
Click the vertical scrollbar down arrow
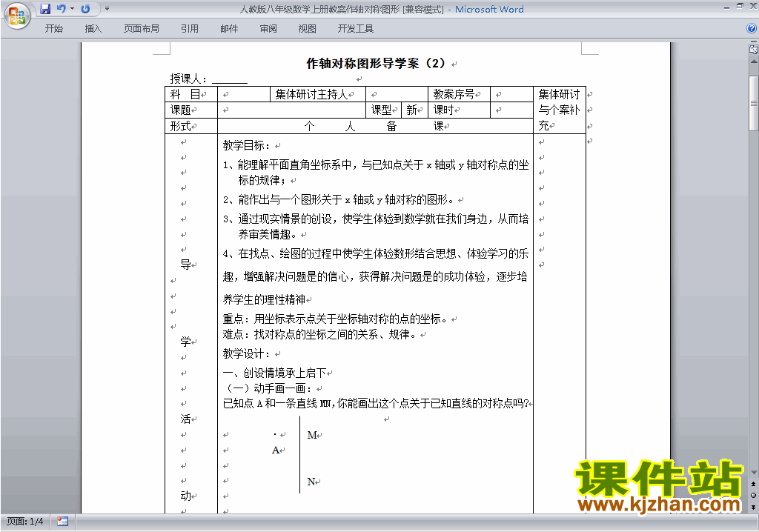(x=754, y=473)
